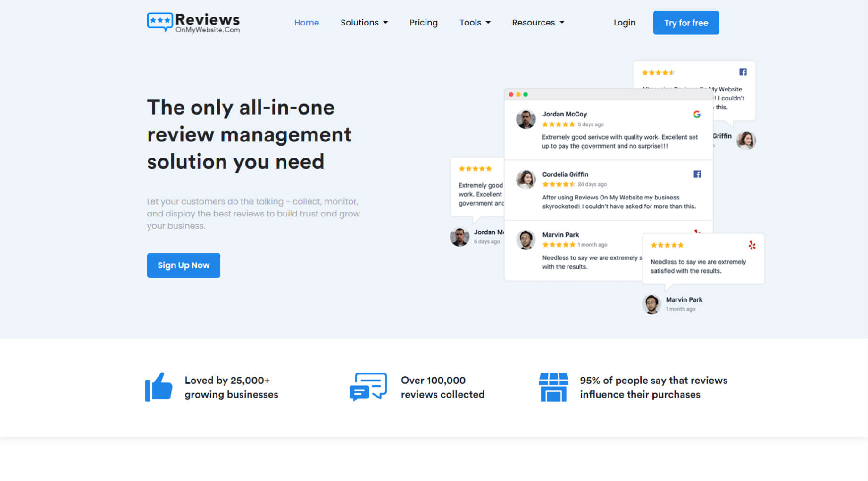Click the 'Cordelia Griffin' reviewer name
Viewport: 868px width, 481px height.
[565, 174]
